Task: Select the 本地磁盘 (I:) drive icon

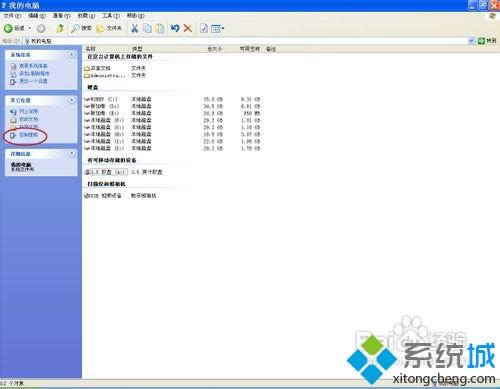Action: pyautogui.click(x=87, y=141)
